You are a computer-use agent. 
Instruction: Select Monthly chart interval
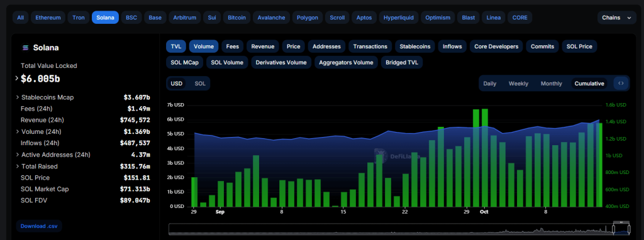click(551, 84)
